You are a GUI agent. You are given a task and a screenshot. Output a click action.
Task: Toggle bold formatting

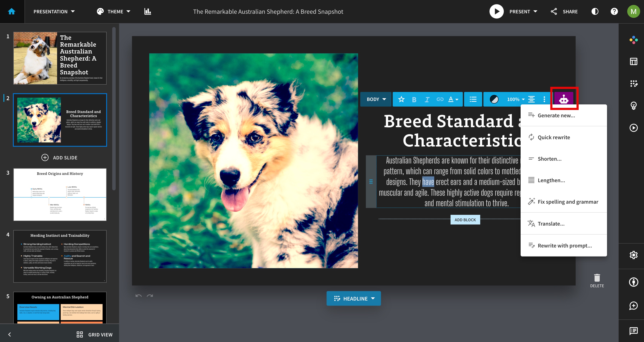[x=414, y=99]
